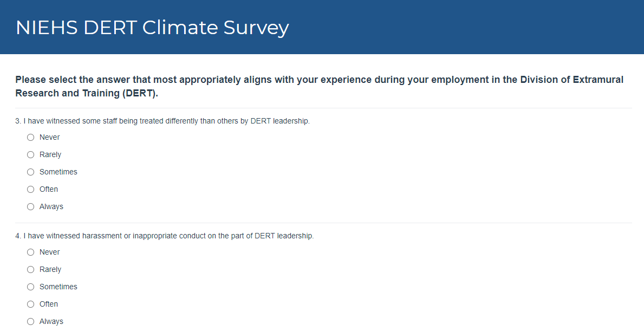Select Never radio button for harassment question
644x331 pixels.
point(31,252)
